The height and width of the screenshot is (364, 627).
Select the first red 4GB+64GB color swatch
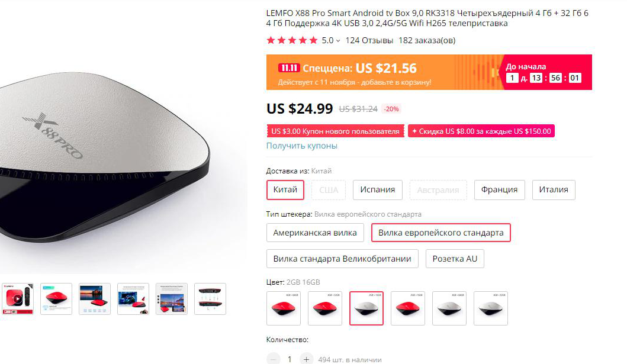(x=284, y=308)
